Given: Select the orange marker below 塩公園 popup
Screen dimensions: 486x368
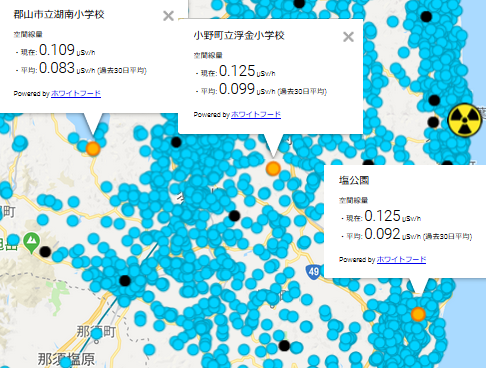Looking at the screenshot, I should coord(418,314).
